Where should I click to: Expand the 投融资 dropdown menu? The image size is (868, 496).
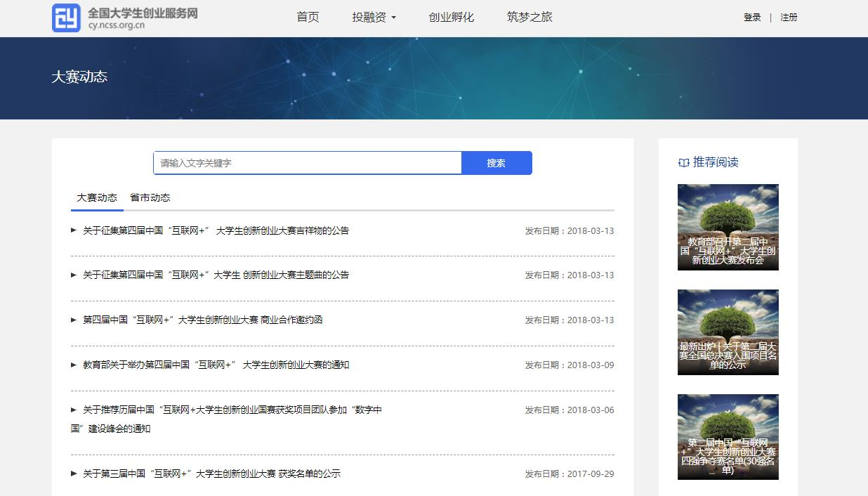point(374,18)
